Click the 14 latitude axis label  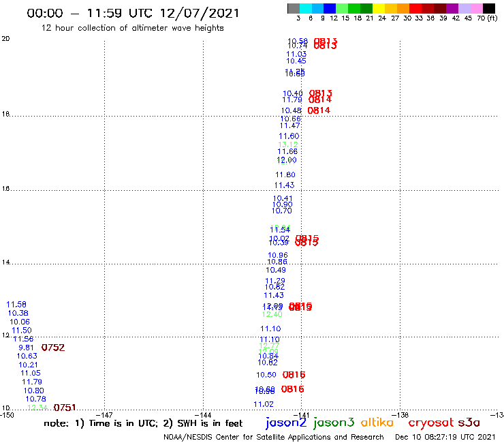[x=5, y=262]
